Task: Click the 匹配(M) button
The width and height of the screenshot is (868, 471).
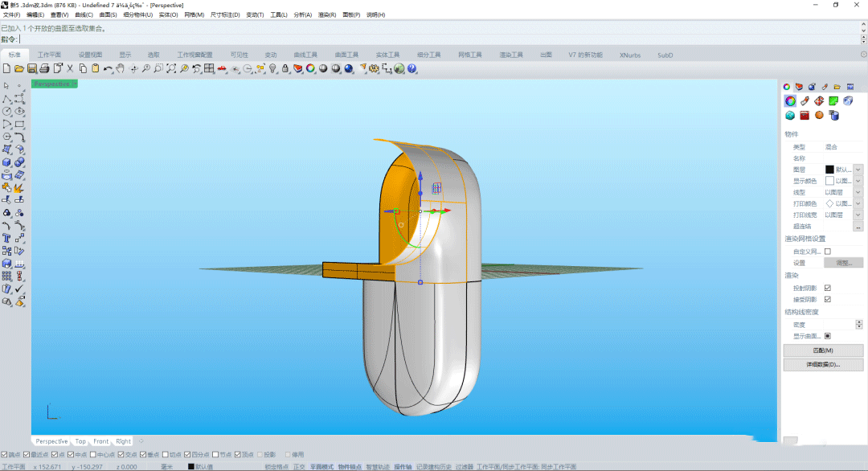Action: tap(823, 350)
